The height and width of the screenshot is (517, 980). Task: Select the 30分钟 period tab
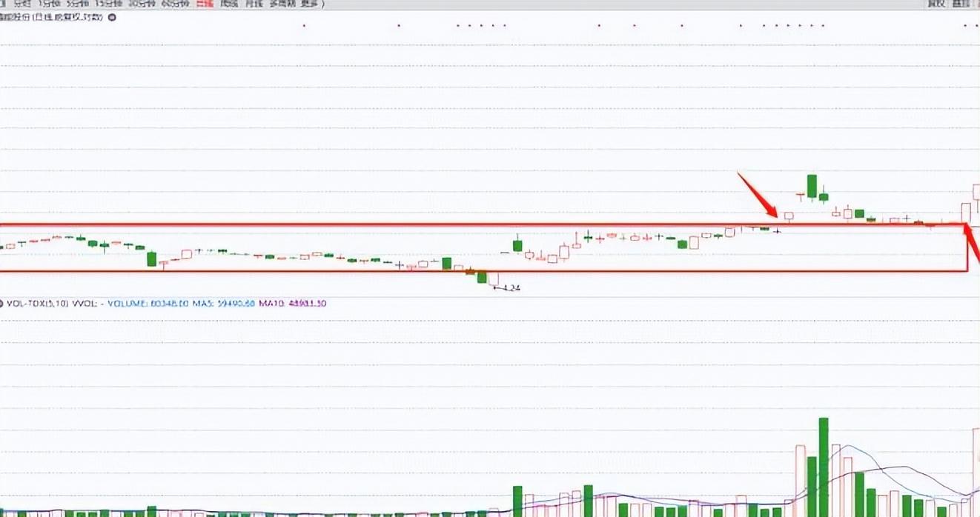(x=140, y=4)
